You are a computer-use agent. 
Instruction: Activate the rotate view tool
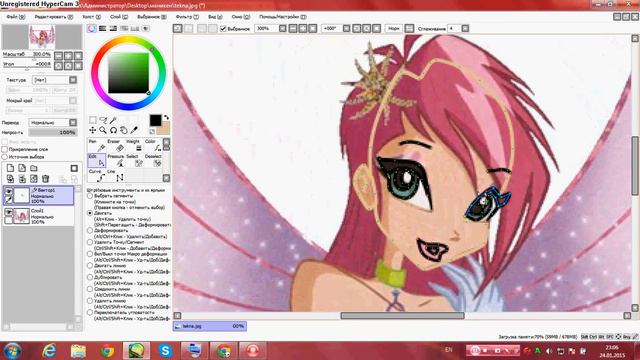click(x=113, y=130)
